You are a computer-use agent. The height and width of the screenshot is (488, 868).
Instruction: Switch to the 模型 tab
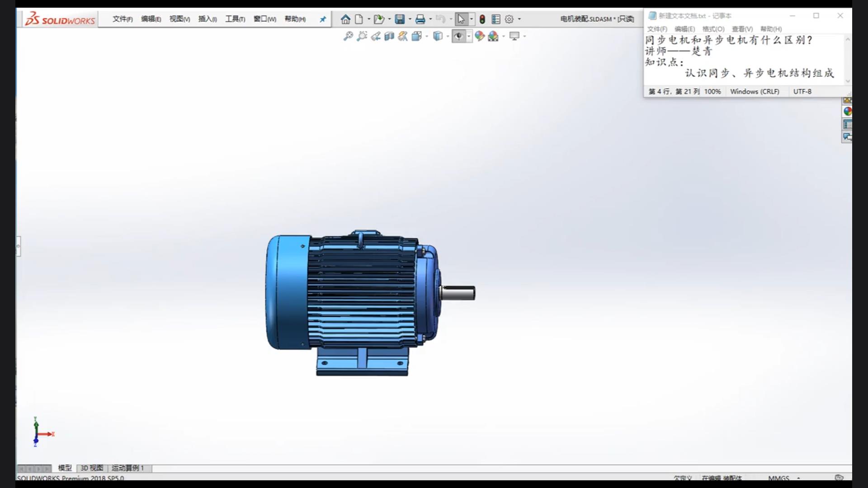[x=65, y=468]
